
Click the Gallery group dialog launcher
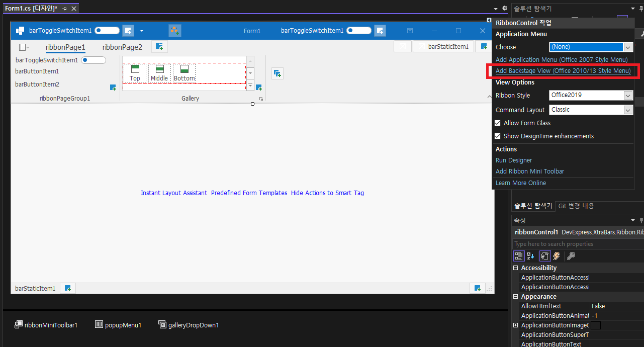pos(261,99)
